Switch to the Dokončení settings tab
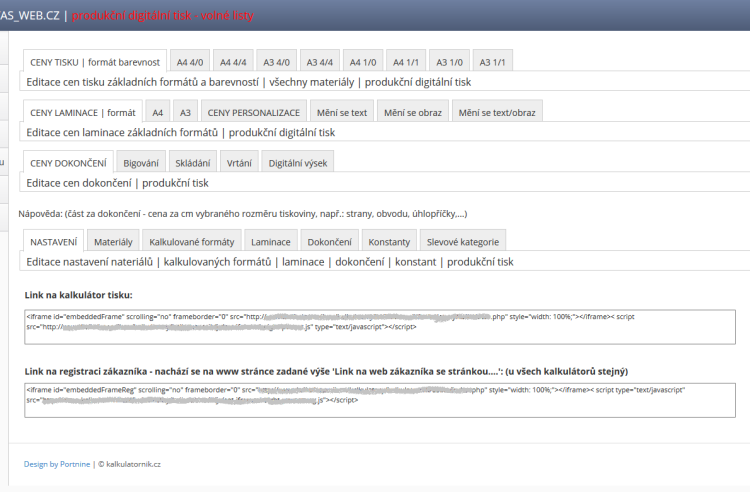This screenshot has height=492, width=750. pos(329,242)
